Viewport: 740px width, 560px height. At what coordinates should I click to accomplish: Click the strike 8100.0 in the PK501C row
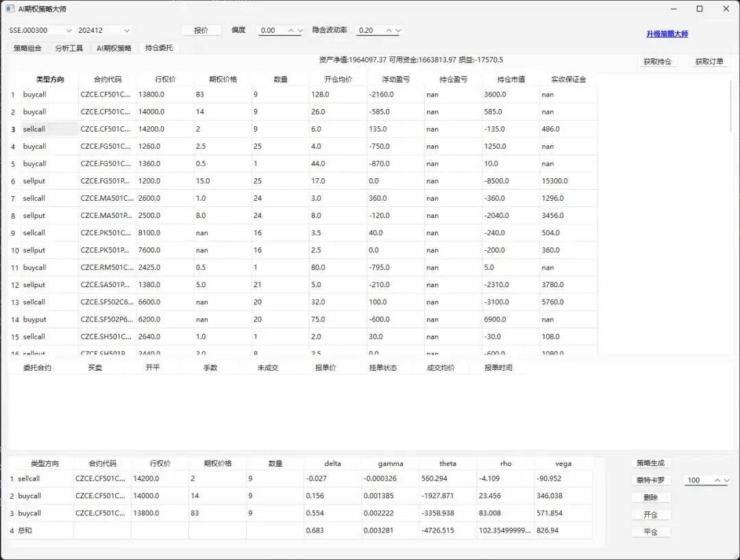click(164, 233)
